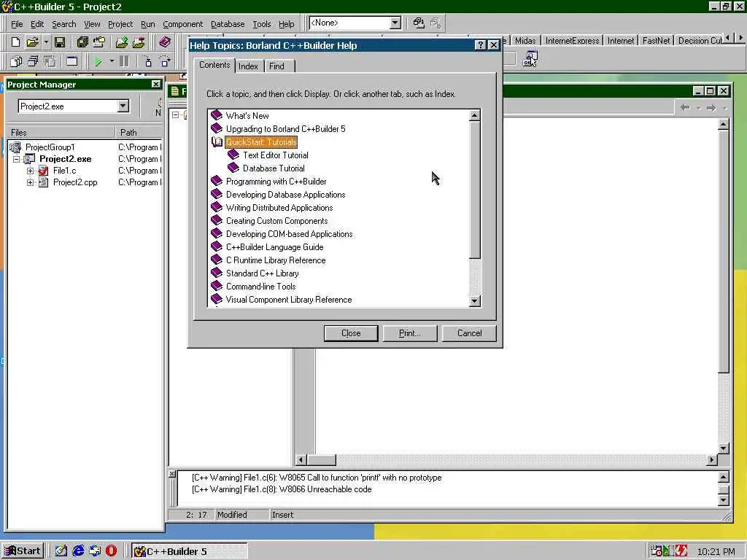Click the New file toolbar icon
747x560 pixels.
15,42
